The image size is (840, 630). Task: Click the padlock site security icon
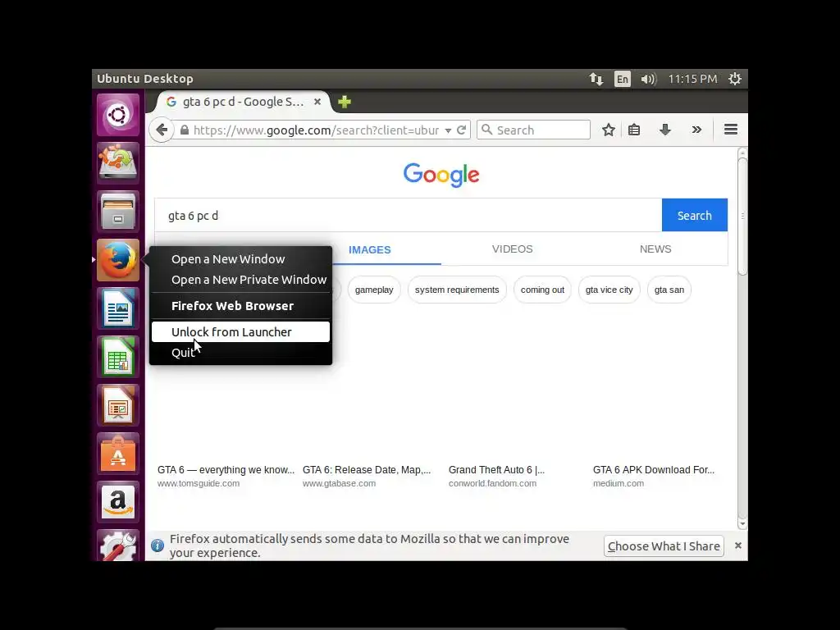point(185,130)
